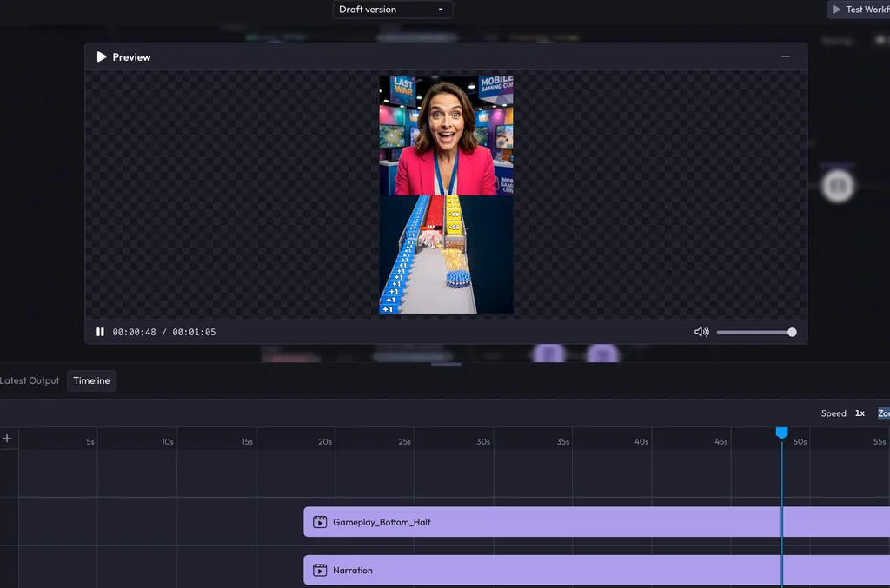
Task: Click the Test Workflow button
Action: click(x=859, y=9)
